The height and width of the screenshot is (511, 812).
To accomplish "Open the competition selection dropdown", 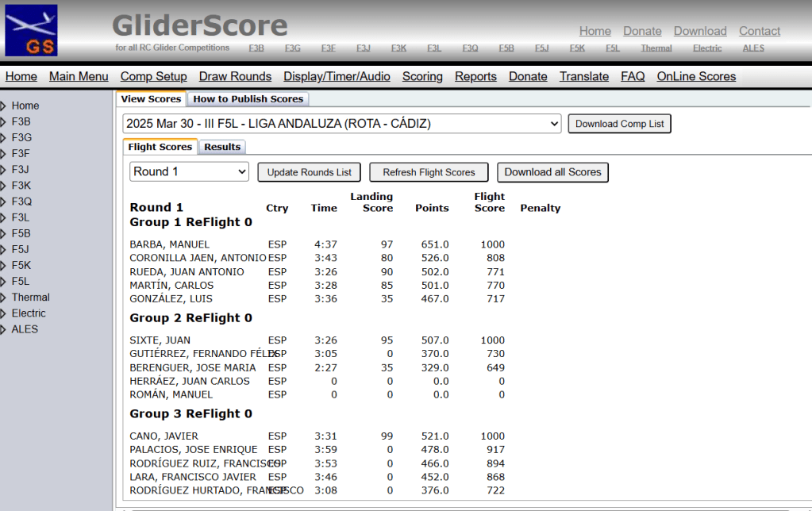I will (342, 124).
